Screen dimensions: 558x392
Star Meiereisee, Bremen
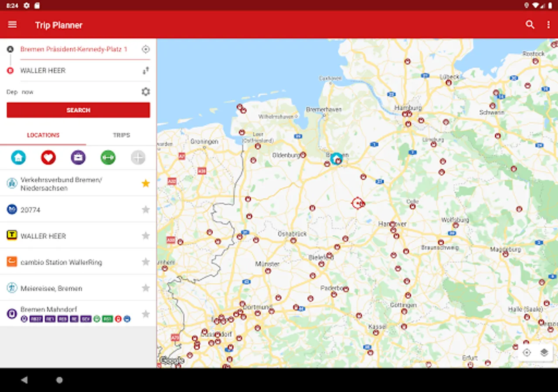(146, 288)
